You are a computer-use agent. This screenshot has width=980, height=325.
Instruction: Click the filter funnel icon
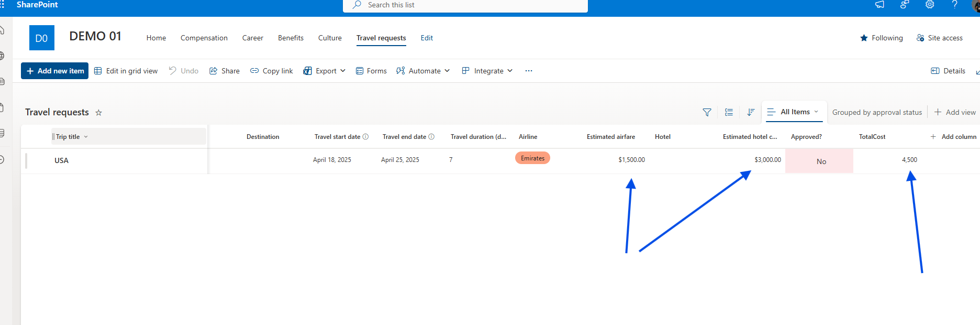[707, 112]
